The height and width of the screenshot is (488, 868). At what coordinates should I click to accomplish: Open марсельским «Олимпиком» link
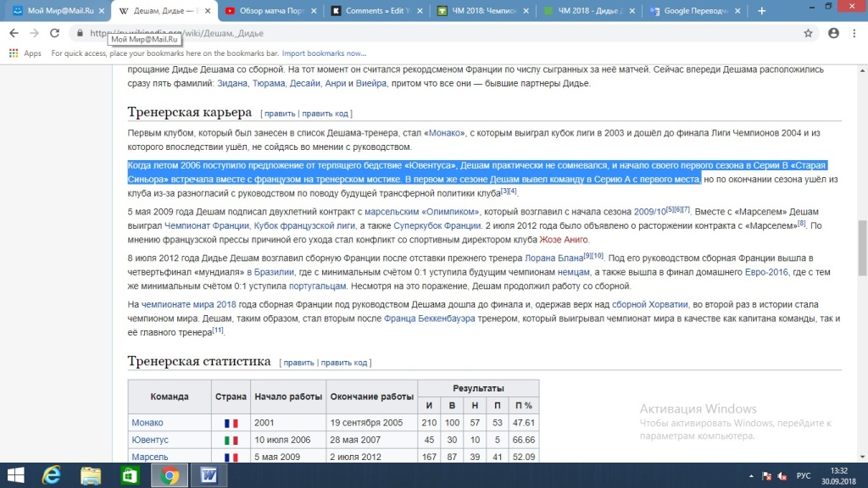(x=421, y=212)
